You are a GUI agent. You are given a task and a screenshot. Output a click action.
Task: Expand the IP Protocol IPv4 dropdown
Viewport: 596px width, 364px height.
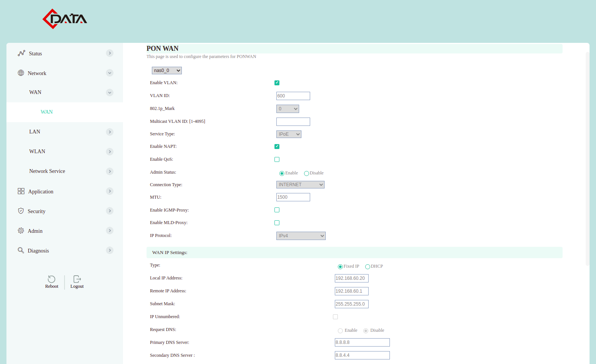tap(301, 236)
